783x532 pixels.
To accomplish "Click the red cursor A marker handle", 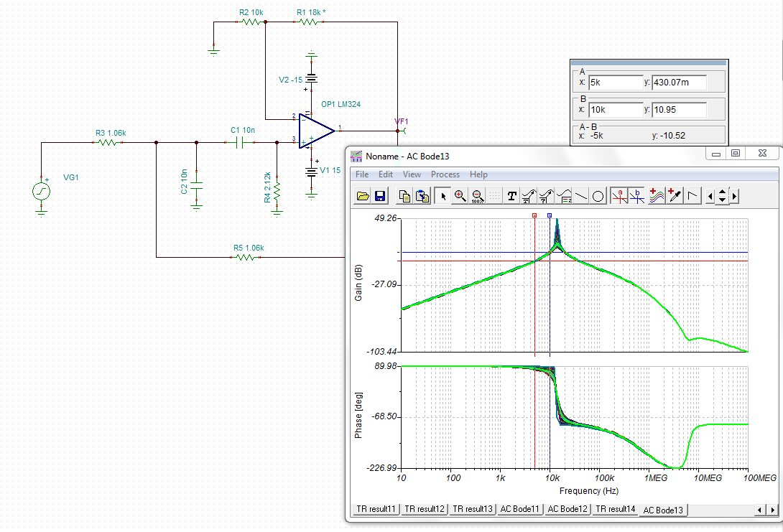I will [x=534, y=215].
